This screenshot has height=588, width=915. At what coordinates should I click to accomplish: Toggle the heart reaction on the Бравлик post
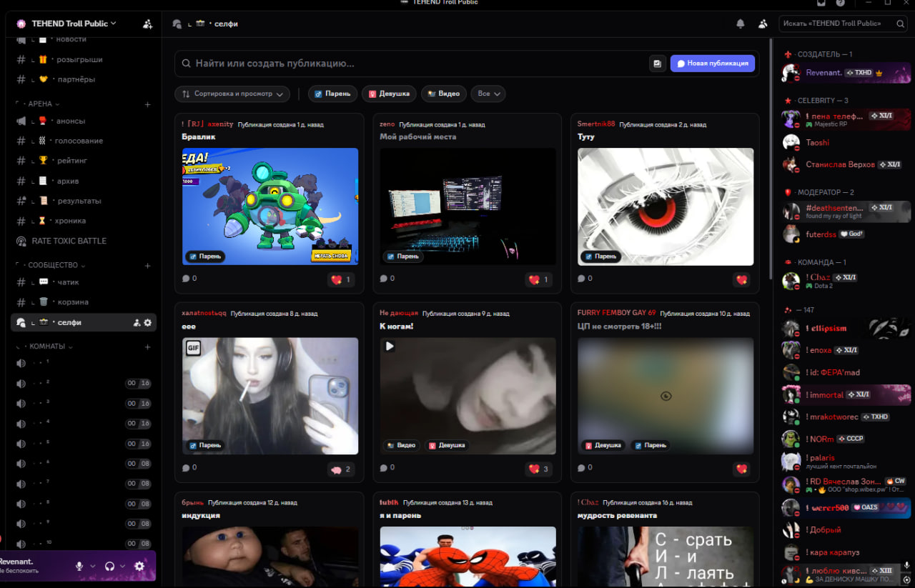(x=341, y=279)
